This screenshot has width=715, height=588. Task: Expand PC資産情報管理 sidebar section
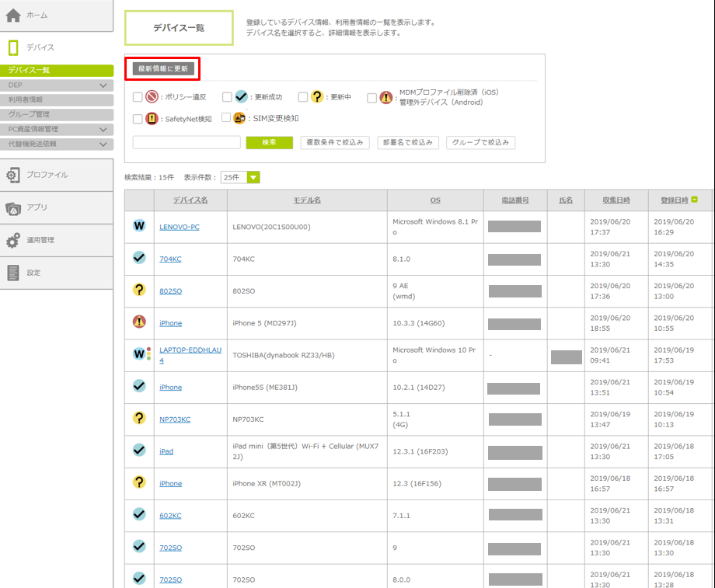point(103,130)
